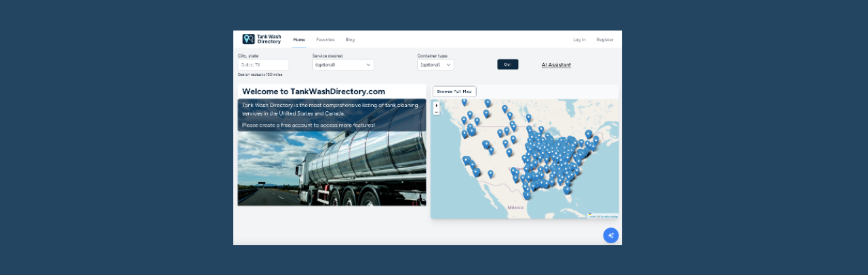
Task: Focus the City, state input field
Action: tap(263, 65)
